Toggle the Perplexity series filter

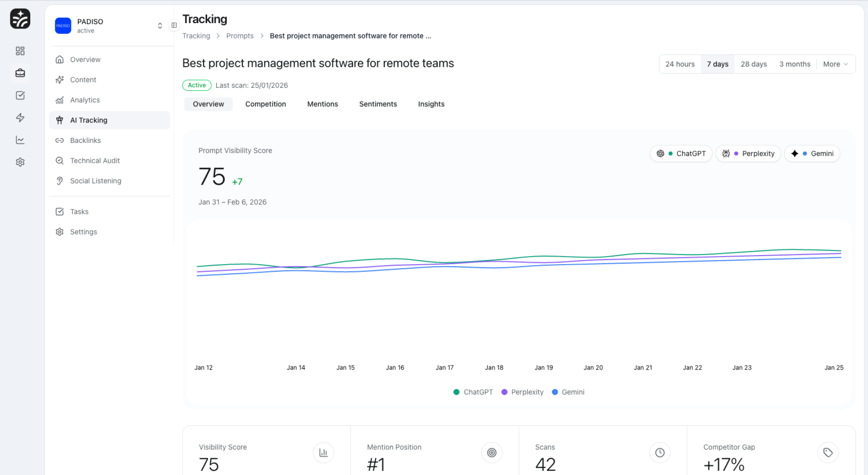748,153
